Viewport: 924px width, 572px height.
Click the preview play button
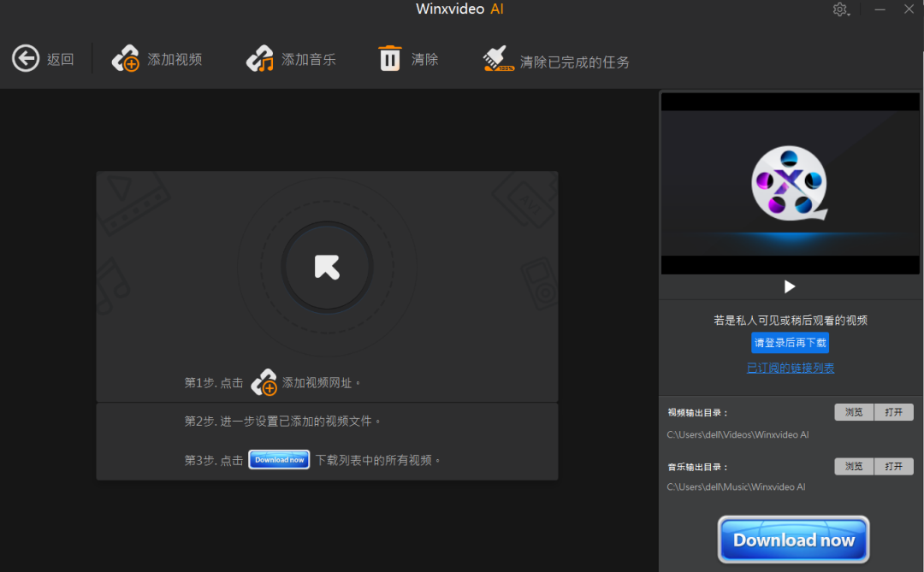click(x=790, y=287)
